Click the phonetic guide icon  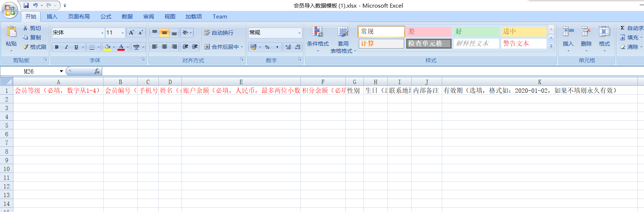click(x=136, y=47)
